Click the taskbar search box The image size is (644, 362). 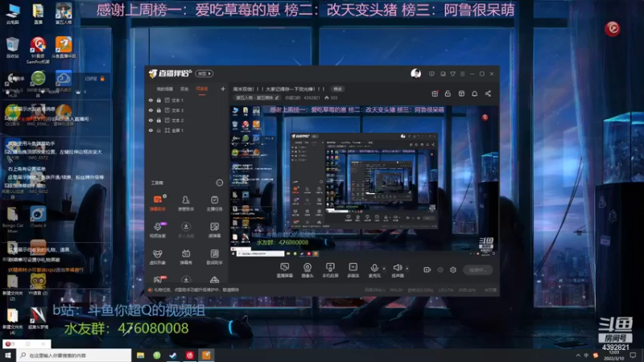pyautogui.click(x=74, y=356)
